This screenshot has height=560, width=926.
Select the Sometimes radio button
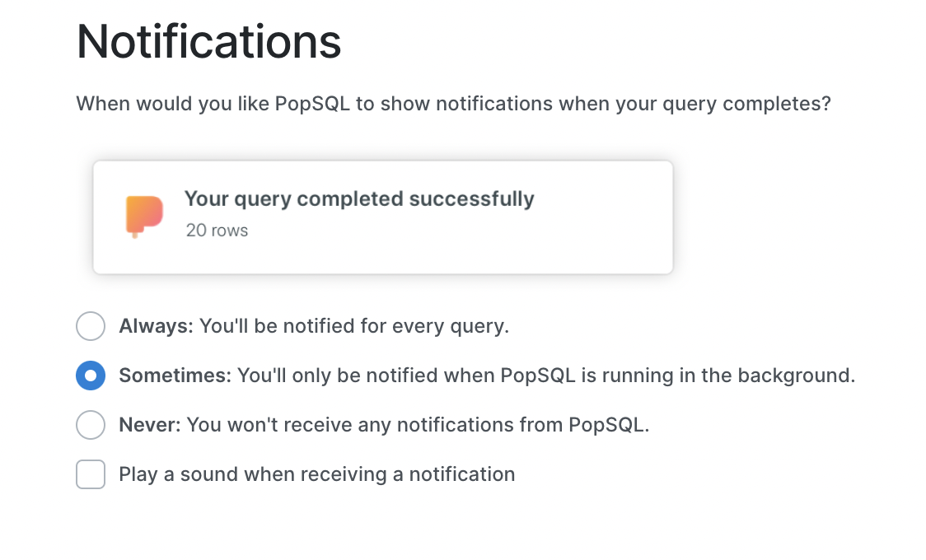point(91,376)
